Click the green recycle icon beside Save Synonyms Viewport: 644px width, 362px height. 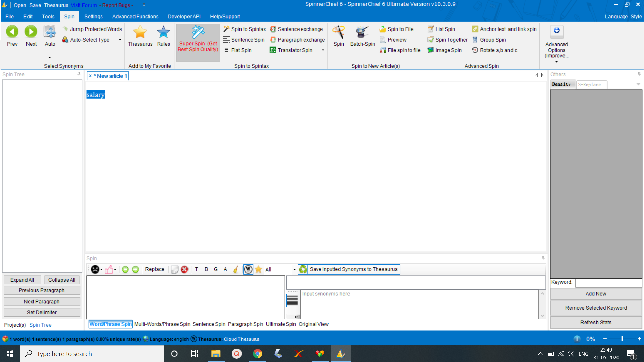point(303,269)
